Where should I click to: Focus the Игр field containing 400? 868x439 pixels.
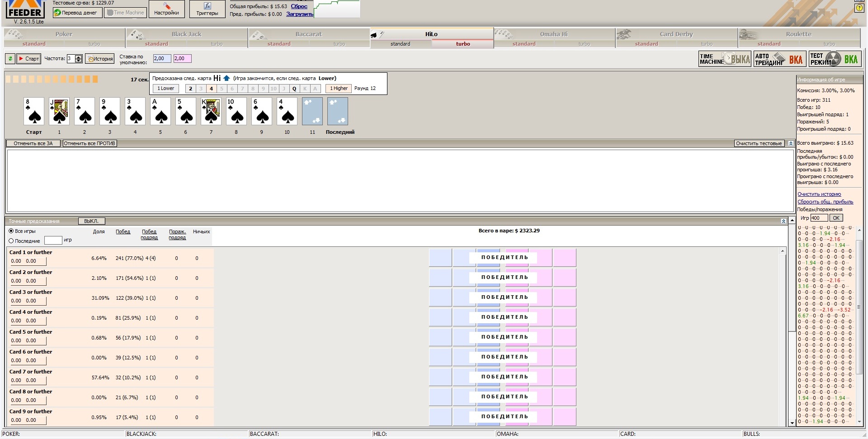click(x=819, y=218)
